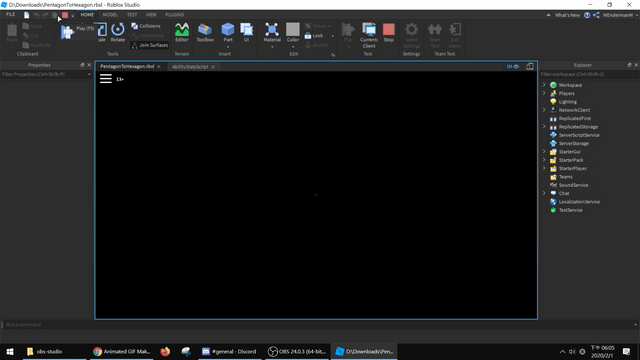
Task: Open the Windows Start menu
Action: [x=10, y=351]
